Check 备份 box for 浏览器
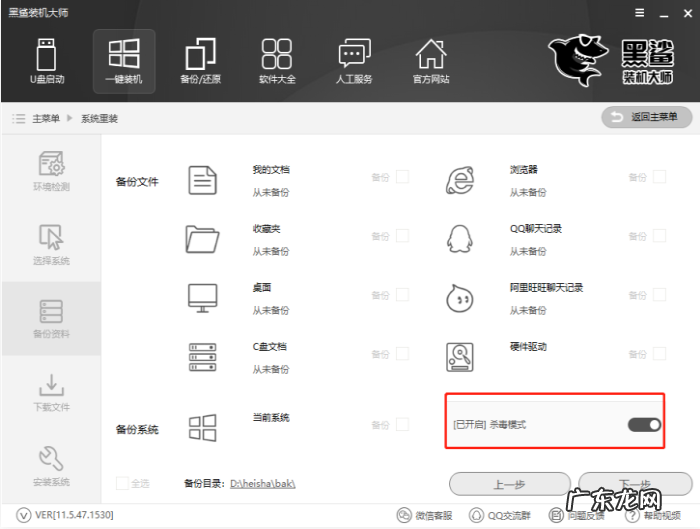Image resolution: width=700 pixels, height=529 pixels. (x=659, y=177)
